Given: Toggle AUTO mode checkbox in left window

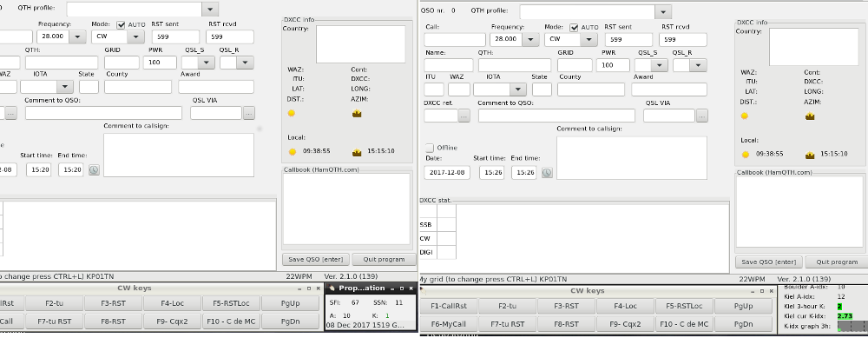Looking at the screenshot, I should [x=122, y=25].
